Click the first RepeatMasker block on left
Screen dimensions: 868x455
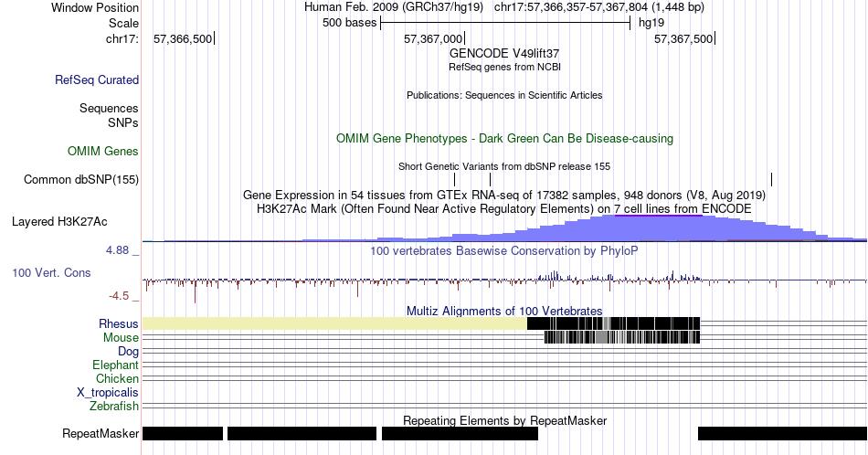tap(183, 433)
